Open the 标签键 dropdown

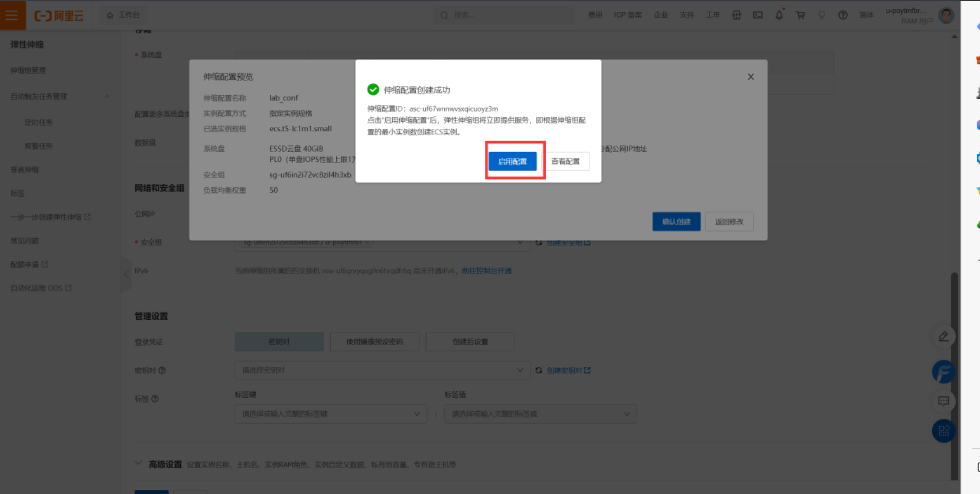click(331, 414)
